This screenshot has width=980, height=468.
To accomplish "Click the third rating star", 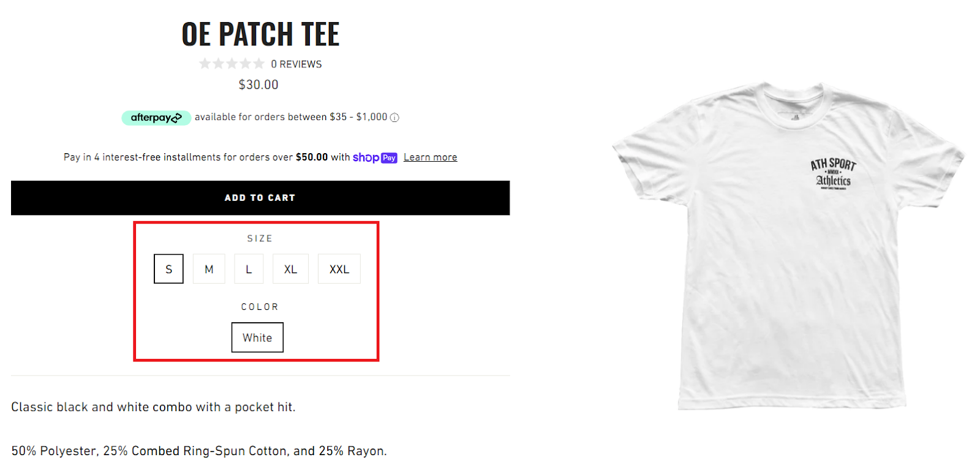I will (x=232, y=64).
